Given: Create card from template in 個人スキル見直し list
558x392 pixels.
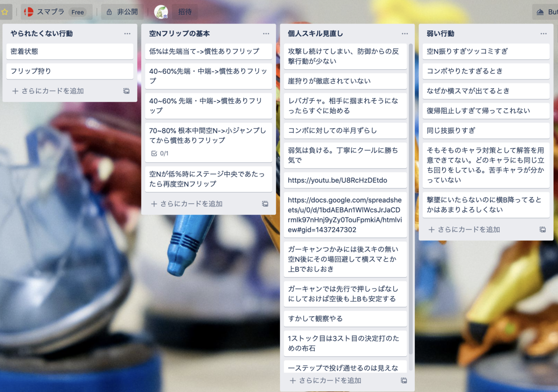Looking at the screenshot, I should click(x=404, y=380).
